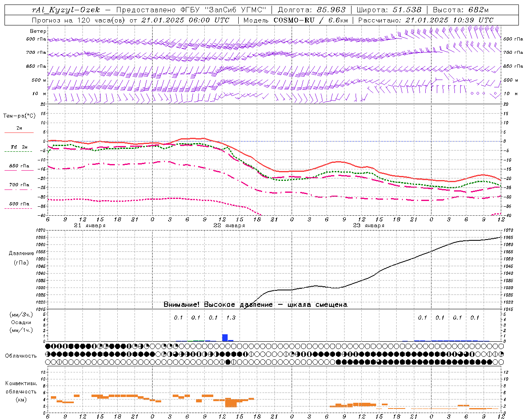Click the 1070 value on left pressure axis

coord(41,231)
